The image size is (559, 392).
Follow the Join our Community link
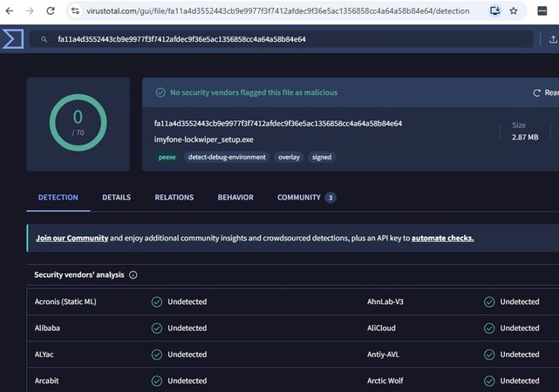[x=72, y=238]
